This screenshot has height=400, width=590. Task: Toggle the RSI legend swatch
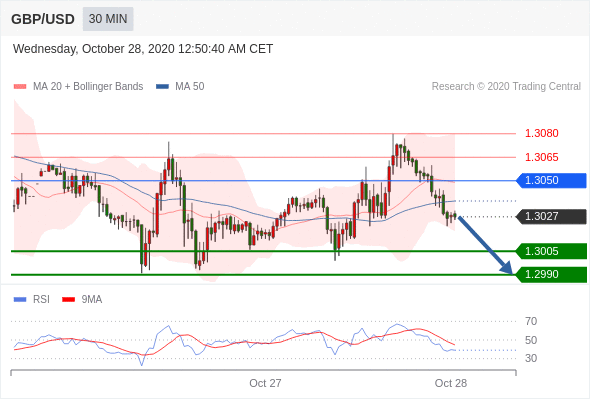coord(20,300)
